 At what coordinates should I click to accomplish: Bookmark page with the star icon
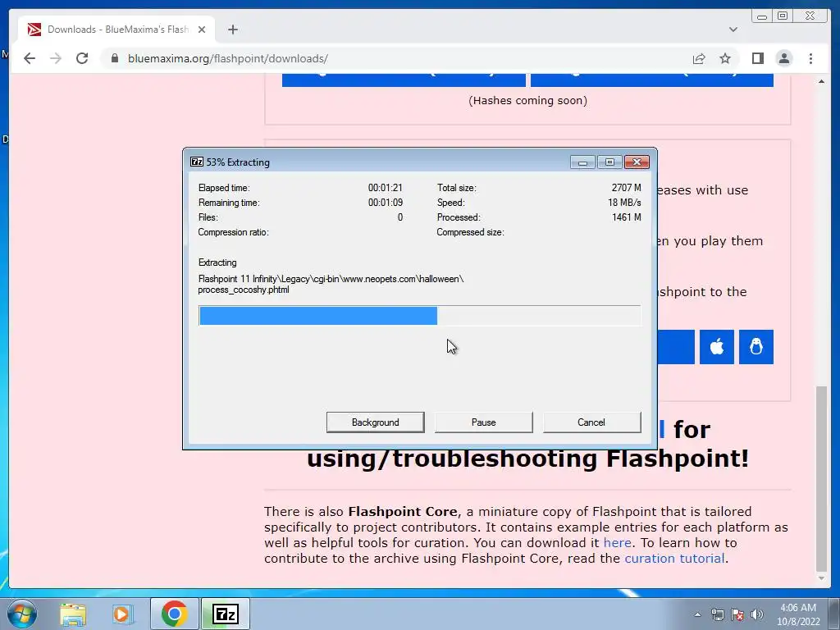725,58
